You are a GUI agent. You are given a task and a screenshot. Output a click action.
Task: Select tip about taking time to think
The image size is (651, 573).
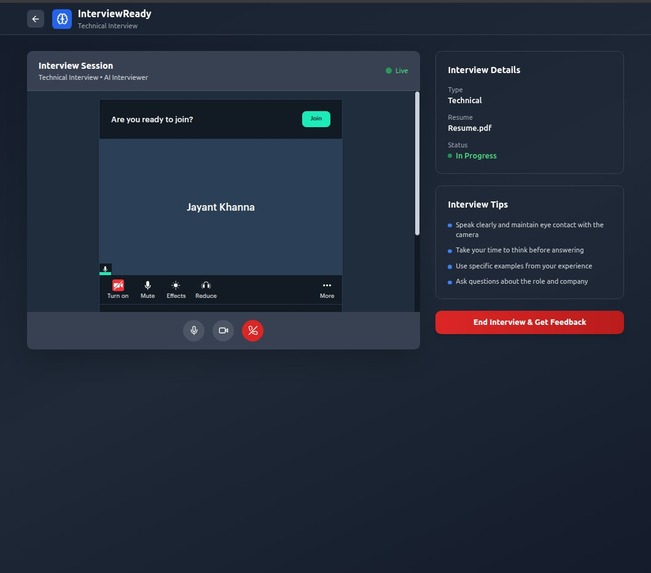tap(519, 250)
